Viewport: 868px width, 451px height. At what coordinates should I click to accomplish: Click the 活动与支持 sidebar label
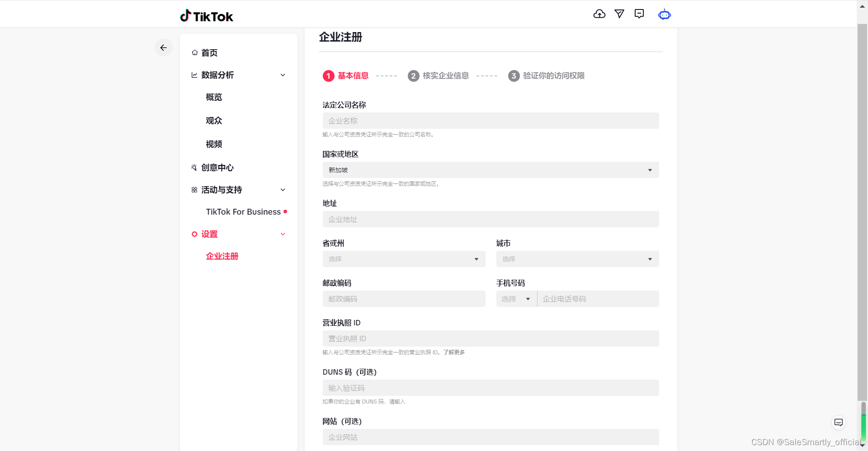point(222,190)
